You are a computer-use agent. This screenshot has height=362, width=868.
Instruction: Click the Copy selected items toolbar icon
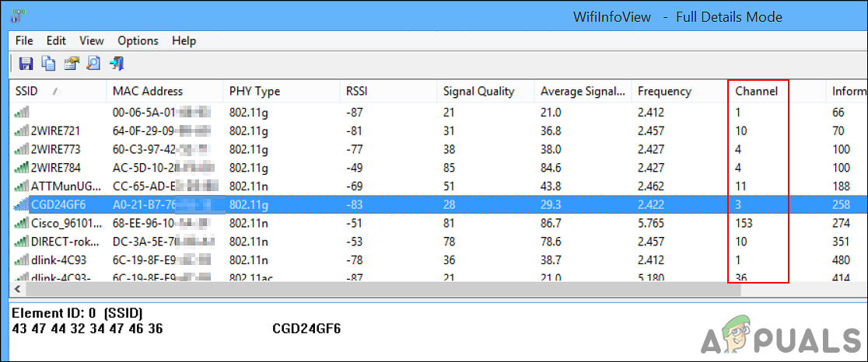tap(49, 63)
